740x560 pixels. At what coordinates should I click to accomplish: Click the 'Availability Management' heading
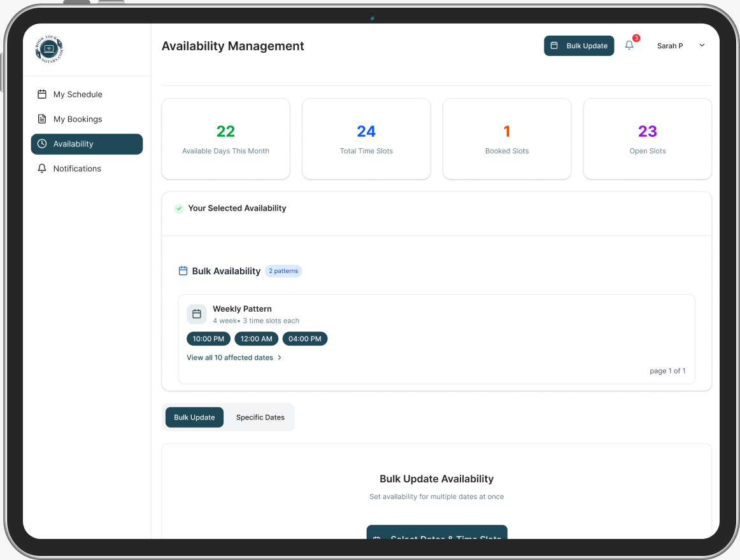[x=232, y=46]
